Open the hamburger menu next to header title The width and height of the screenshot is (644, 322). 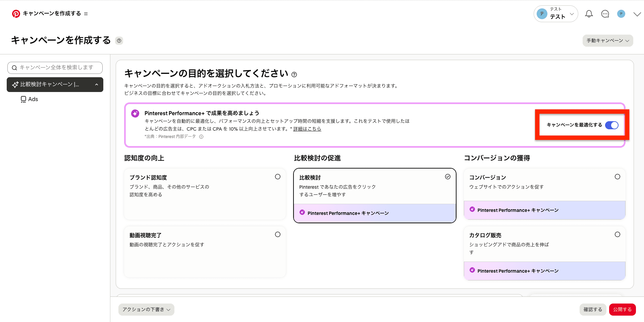pyautogui.click(x=86, y=14)
